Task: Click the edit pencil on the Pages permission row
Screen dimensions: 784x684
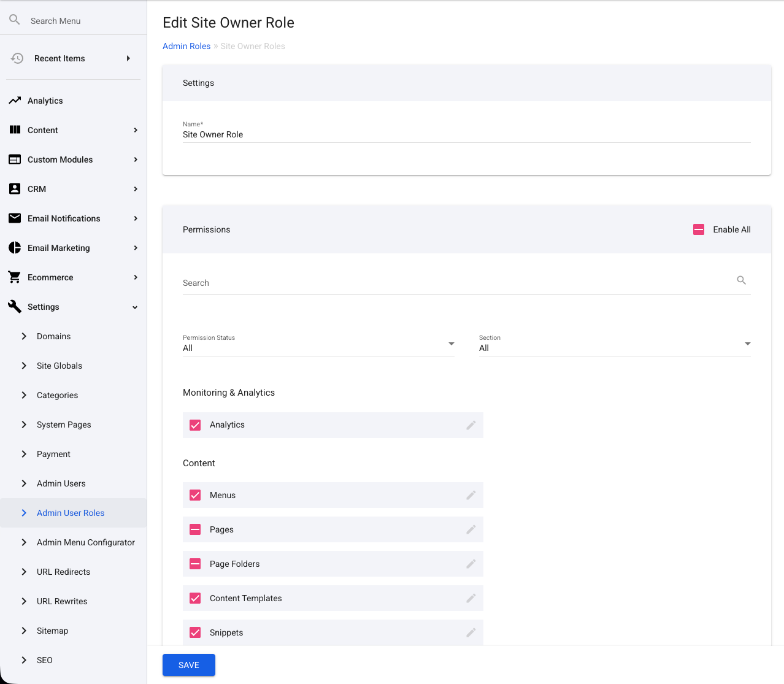Action: click(x=471, y=529)
